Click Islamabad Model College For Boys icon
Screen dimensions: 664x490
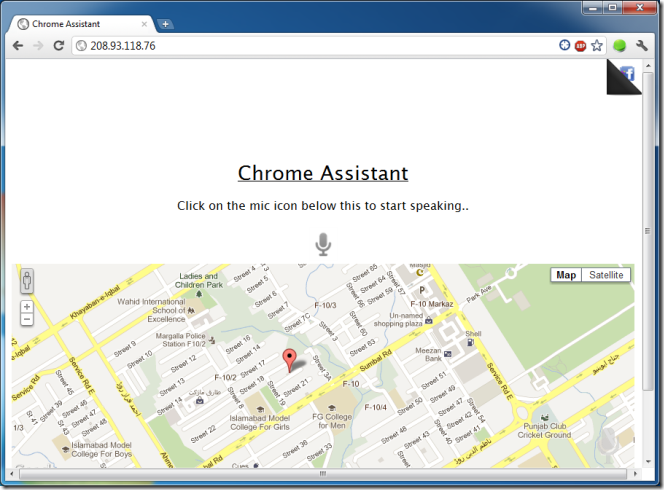(66, 449)
